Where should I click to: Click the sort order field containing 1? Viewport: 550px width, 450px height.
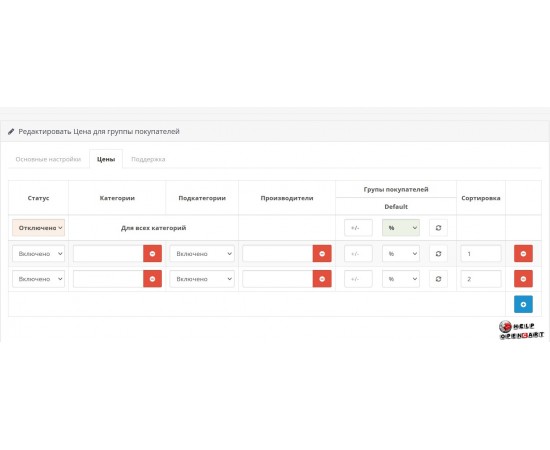pyautogui.click(x=481, y=254)
